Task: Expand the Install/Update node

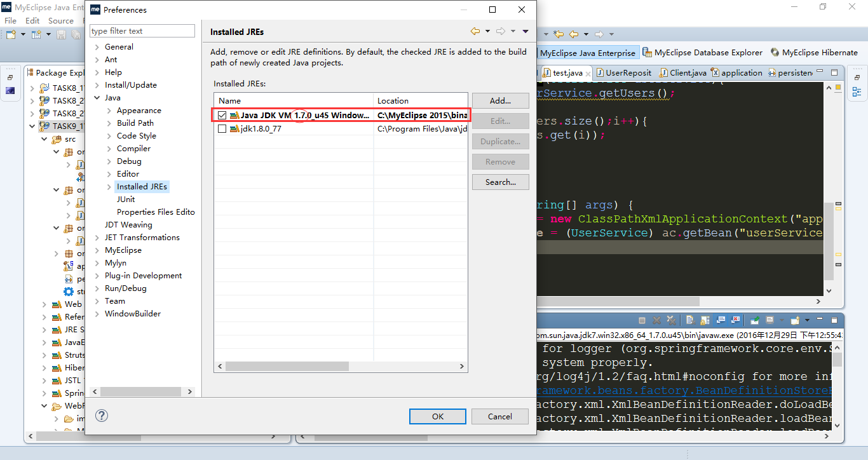Action: click(x=97, y=85)
